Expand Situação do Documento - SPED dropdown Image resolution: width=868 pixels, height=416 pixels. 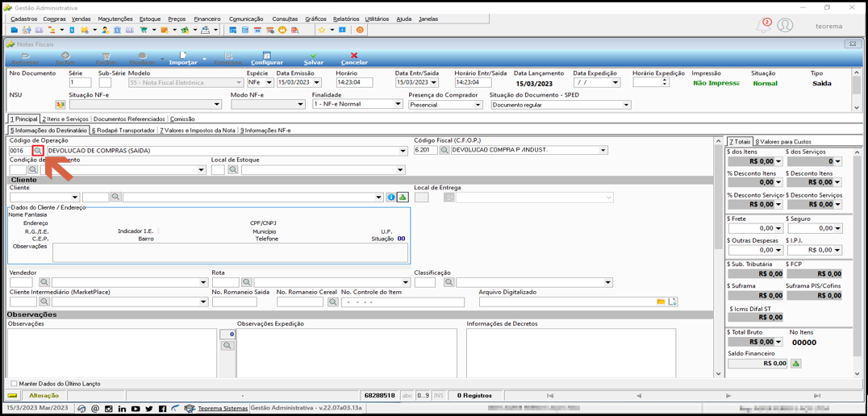[627, 105]
